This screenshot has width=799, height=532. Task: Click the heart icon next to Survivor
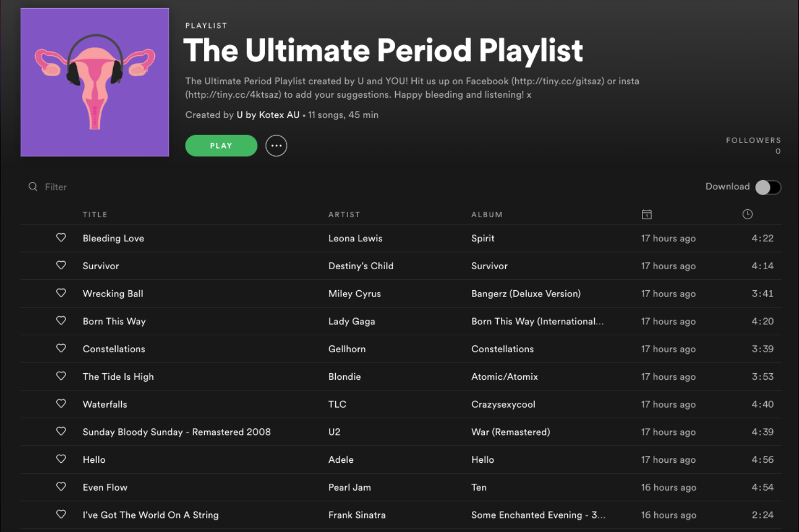click(x=61, y=265)
